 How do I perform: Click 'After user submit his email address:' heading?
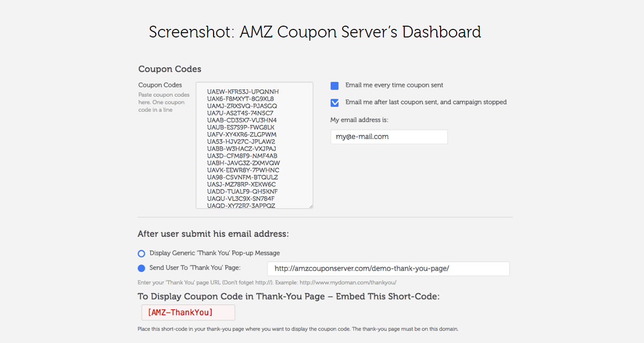pos(213,234)
